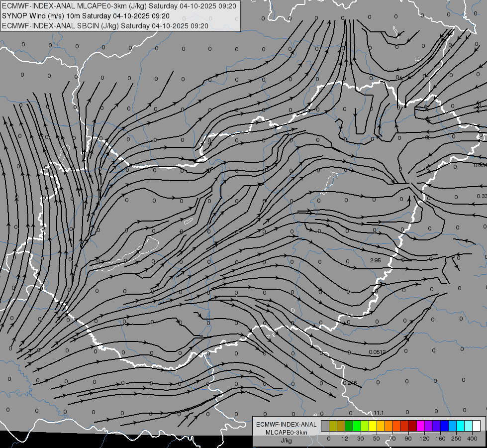Click the dark green legend swatch at 12

[x=349, y=426]
